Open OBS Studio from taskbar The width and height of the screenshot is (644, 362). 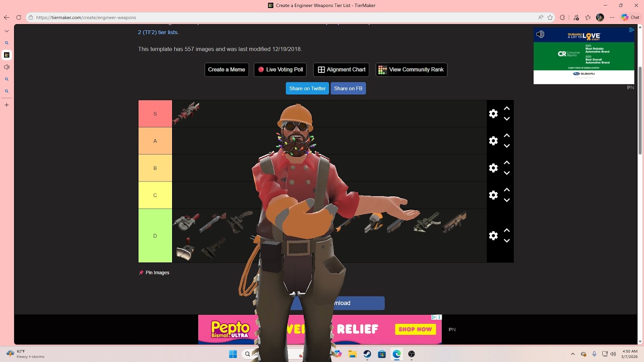(x=412, y=354)
